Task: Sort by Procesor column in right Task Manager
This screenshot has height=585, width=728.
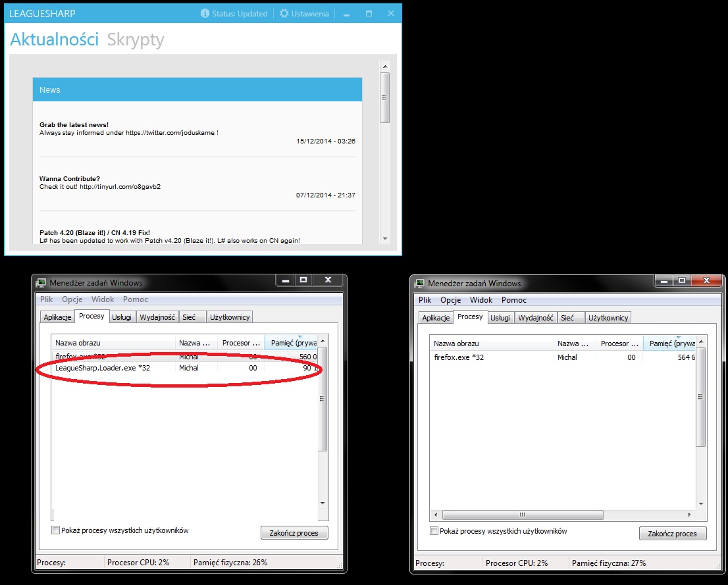Action: 620,343
